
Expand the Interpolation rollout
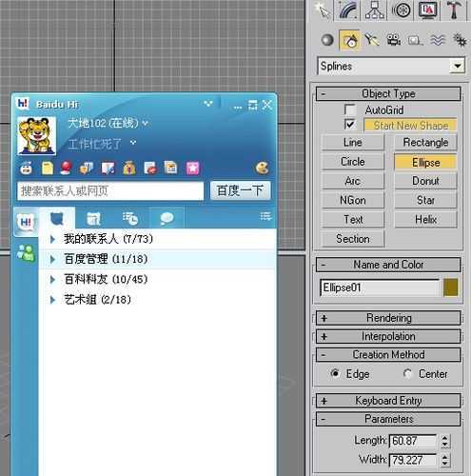click(388, 336)
